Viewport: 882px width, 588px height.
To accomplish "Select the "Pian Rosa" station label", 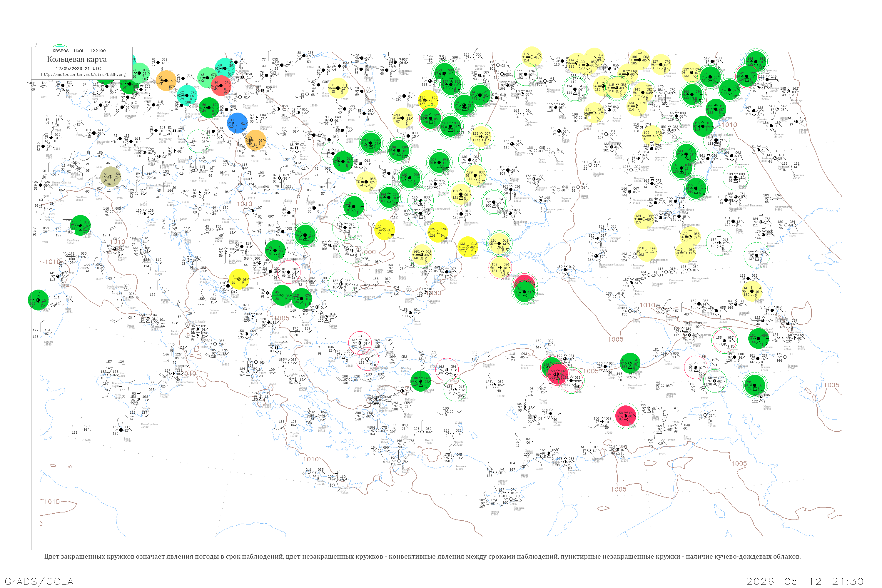I will pos(81,197).
